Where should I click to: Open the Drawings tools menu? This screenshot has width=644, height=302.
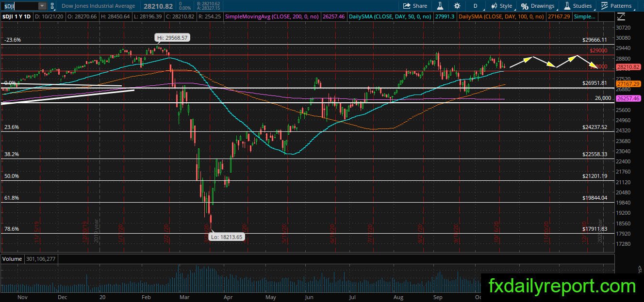pos(538,6)
